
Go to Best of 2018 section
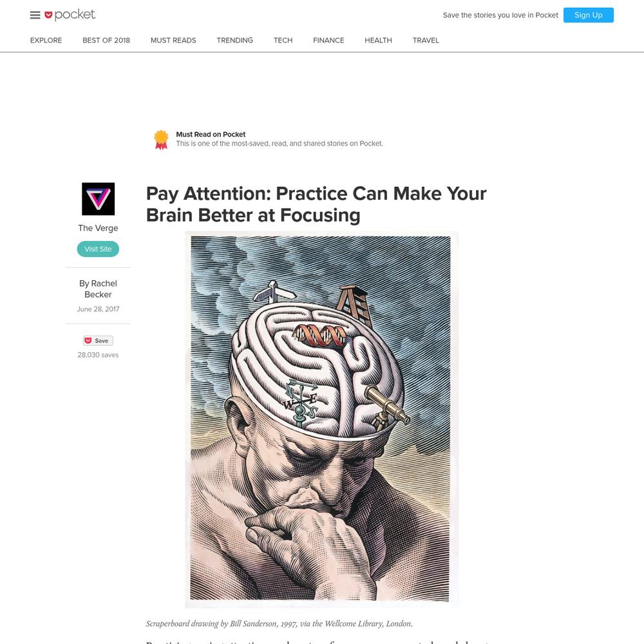point(106,40)
